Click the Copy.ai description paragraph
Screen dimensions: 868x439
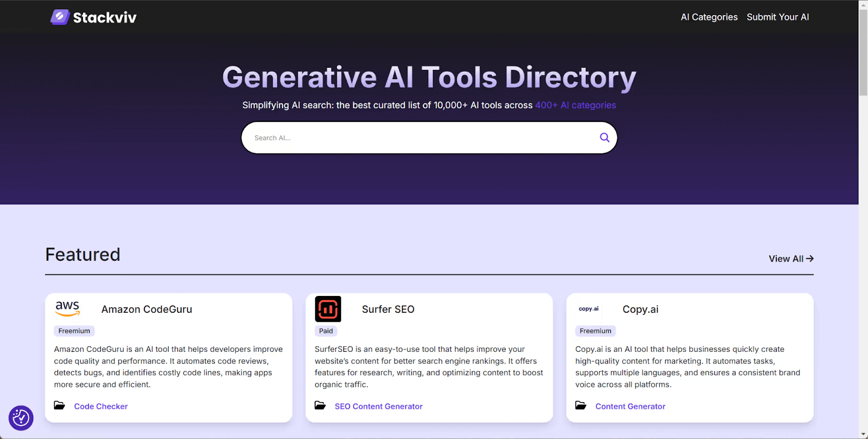[x=688, y=367]
